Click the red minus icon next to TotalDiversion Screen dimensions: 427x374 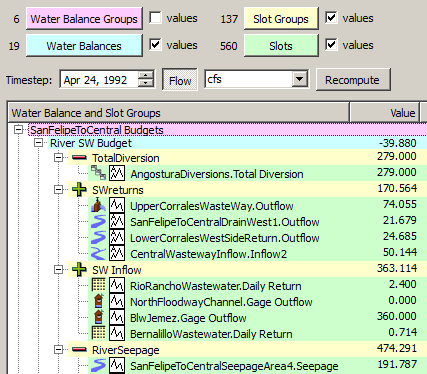point(79,158)
